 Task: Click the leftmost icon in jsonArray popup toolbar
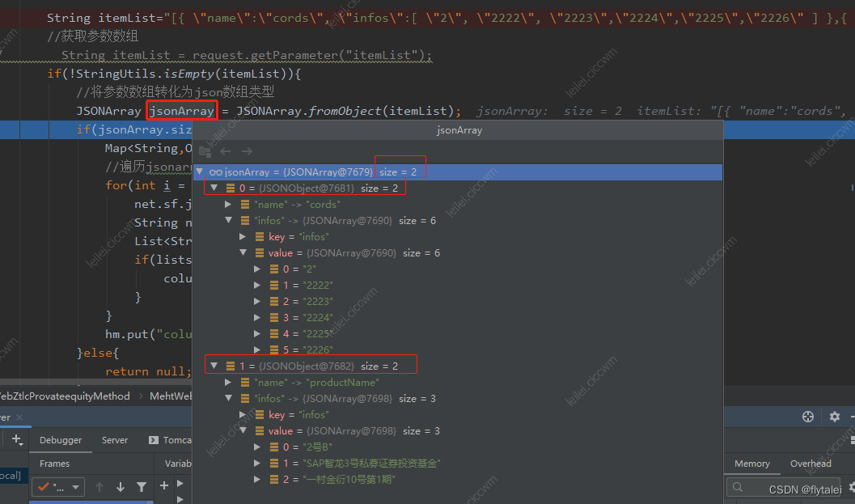point(205,151)
